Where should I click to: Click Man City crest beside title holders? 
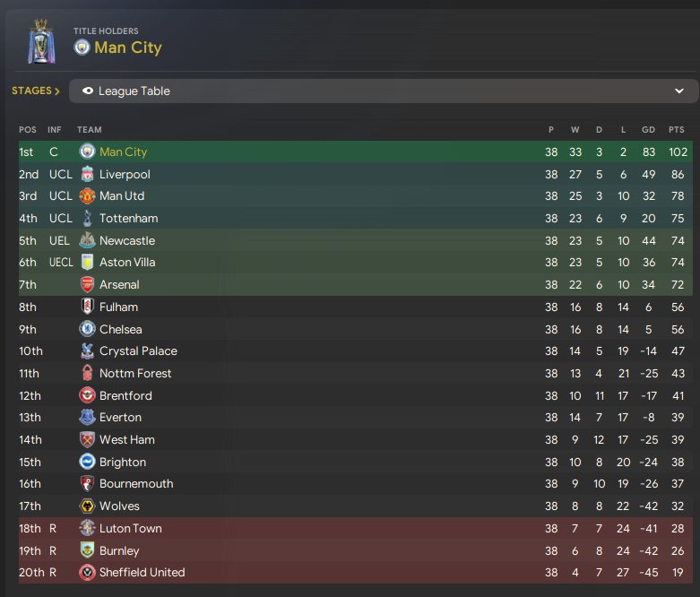point(82,47)
